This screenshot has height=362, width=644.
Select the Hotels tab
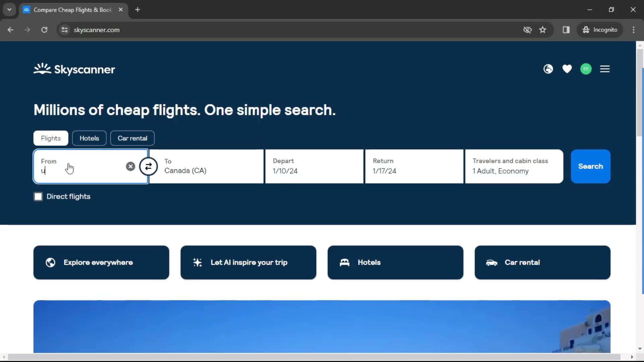[89, 138]
